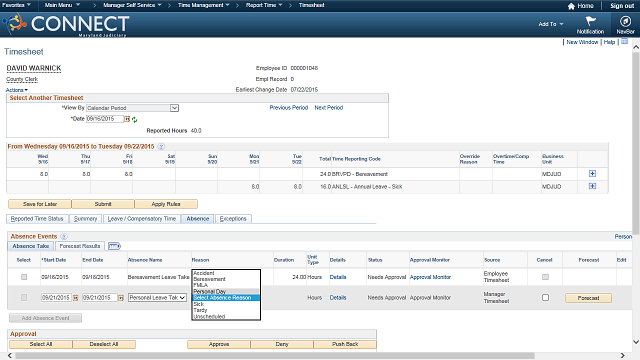640x360 pixels.
Task: Choose FMLA in the Reason list
Action: click(x=226, y=285)
